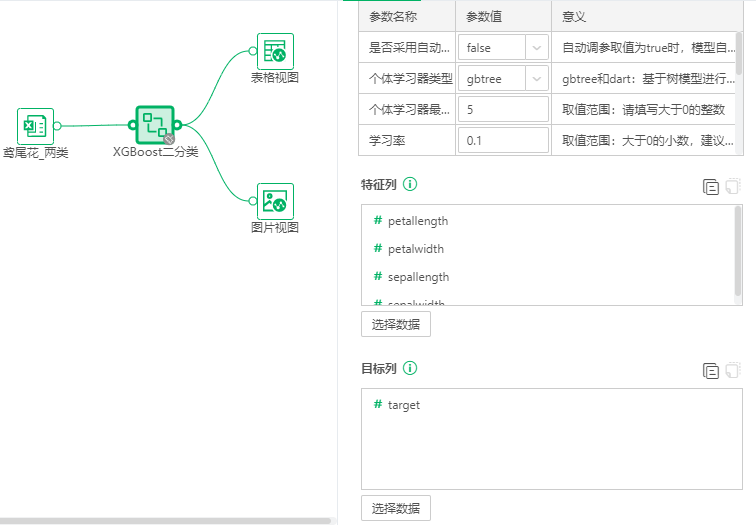Click the 取值范围：请填写大于0的整数 description cell

point(644,109)
